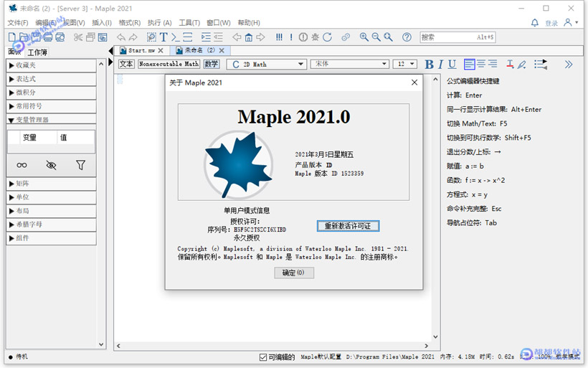Open help with the question mark icon
The image size is (588, 368).
coord(407,37)
